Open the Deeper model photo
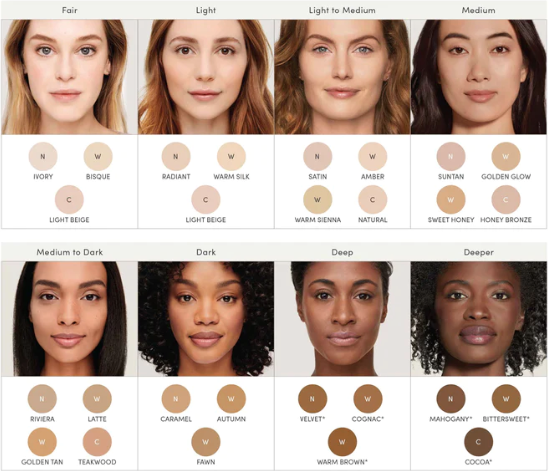Image resolution: width=549 pixels, height=471 pixels. tap(479, 319)
